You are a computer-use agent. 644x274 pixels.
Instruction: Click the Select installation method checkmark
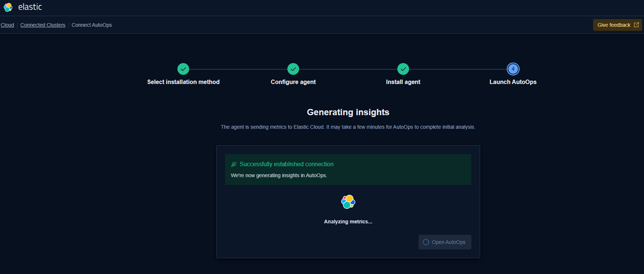[x=183, y=69]
